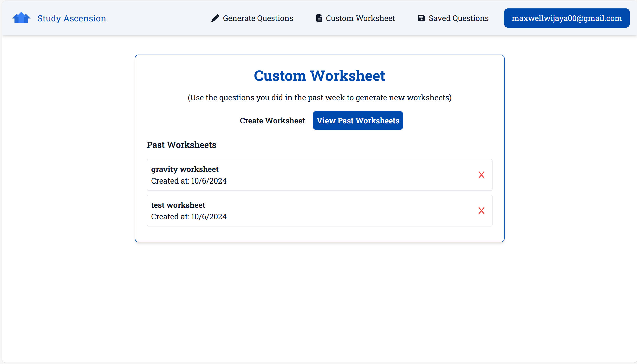Screen dimensions: 637x364
Task: Click the gravity worksheet title text
Action: tap(185, 169)
